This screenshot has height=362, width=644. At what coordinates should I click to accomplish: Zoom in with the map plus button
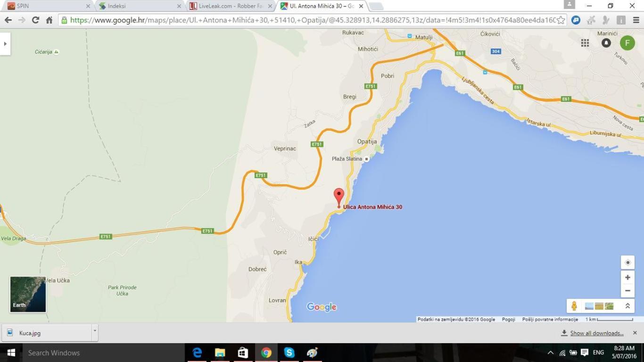(x=627, y=278)
